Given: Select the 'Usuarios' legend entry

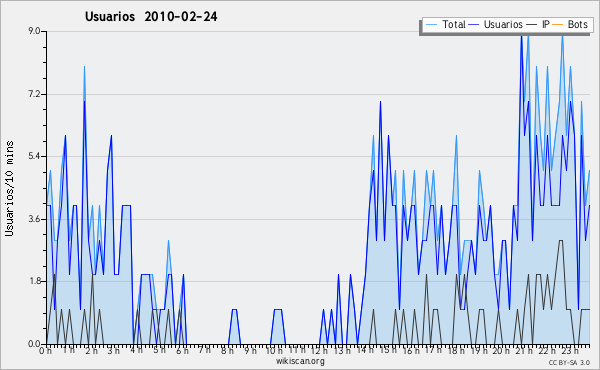Looking at the screenshot, I should tap(503, 24).
